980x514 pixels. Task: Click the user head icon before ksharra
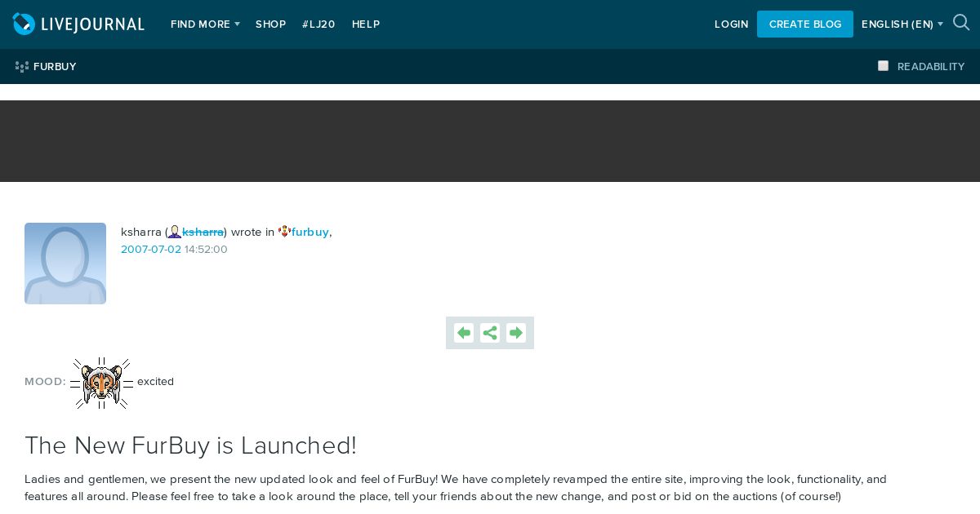click(175, 232)
